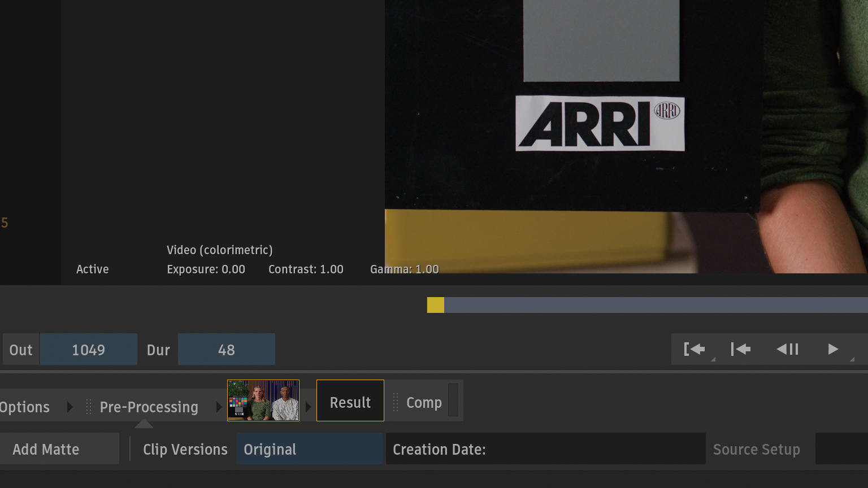Click the Source Setup button
The width and height of the screenshot is (868, 488).
pos(757,449)
